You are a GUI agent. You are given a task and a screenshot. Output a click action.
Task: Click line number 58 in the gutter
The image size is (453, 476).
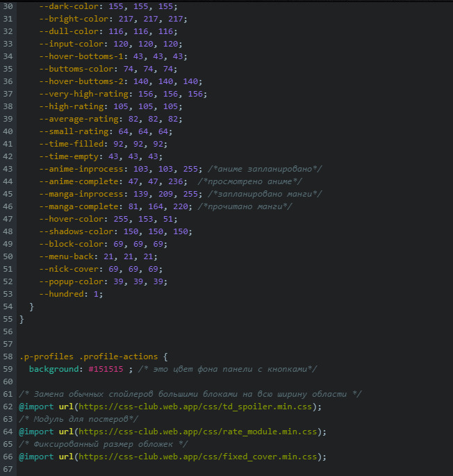[6, 356]
